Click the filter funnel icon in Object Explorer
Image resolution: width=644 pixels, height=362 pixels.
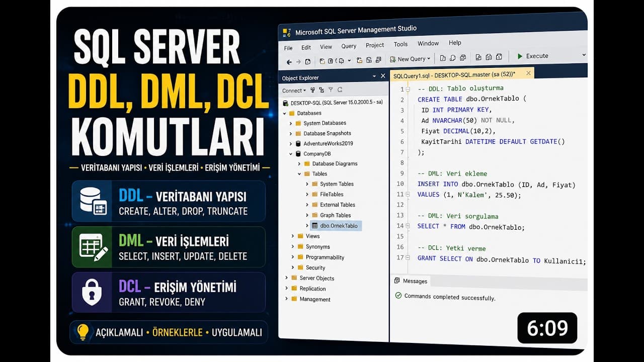331,90
